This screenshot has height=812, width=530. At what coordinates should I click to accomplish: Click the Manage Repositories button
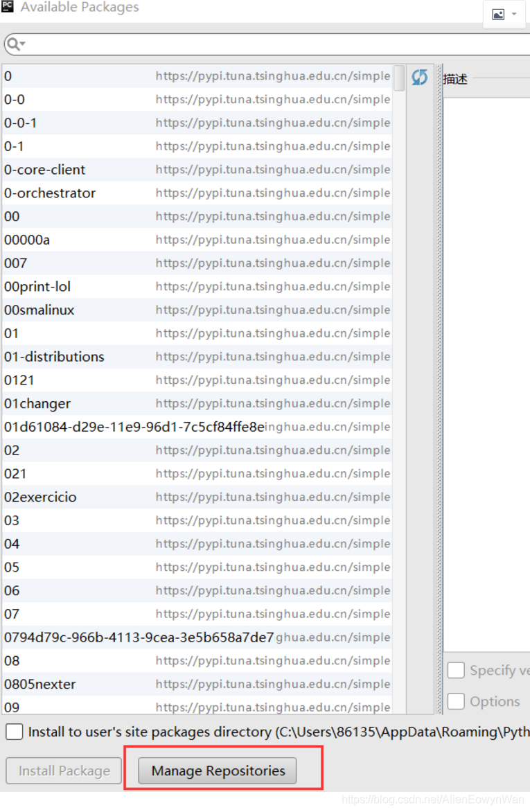[x=218, y=770]
